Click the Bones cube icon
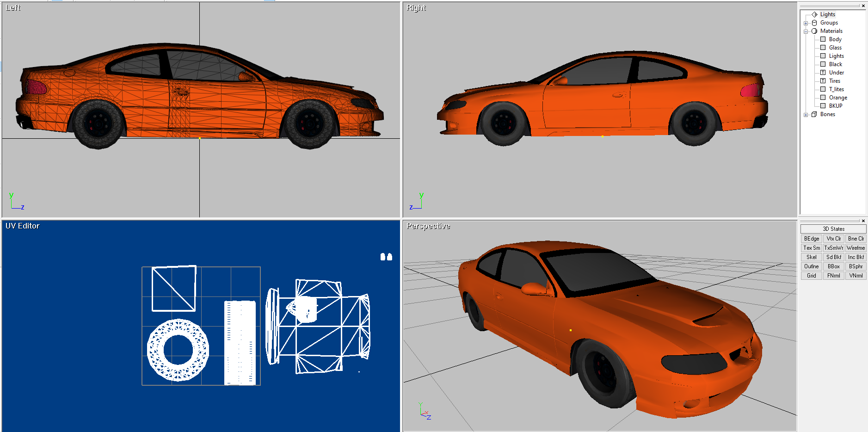Screen dimensions: 868x432 click(x=814, y=114)
